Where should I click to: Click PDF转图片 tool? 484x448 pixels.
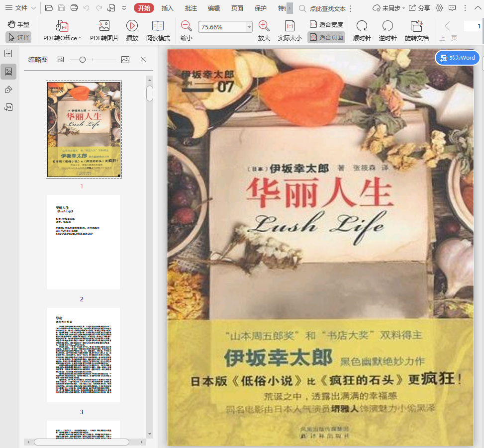point(104,30)
